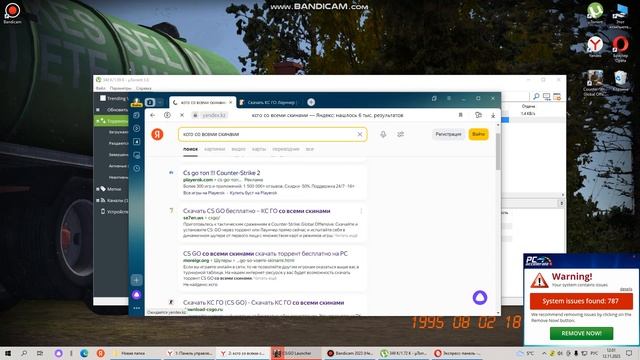Open the maps search category
The height and width of the screenshot is (360, 640).
(259, 149)
